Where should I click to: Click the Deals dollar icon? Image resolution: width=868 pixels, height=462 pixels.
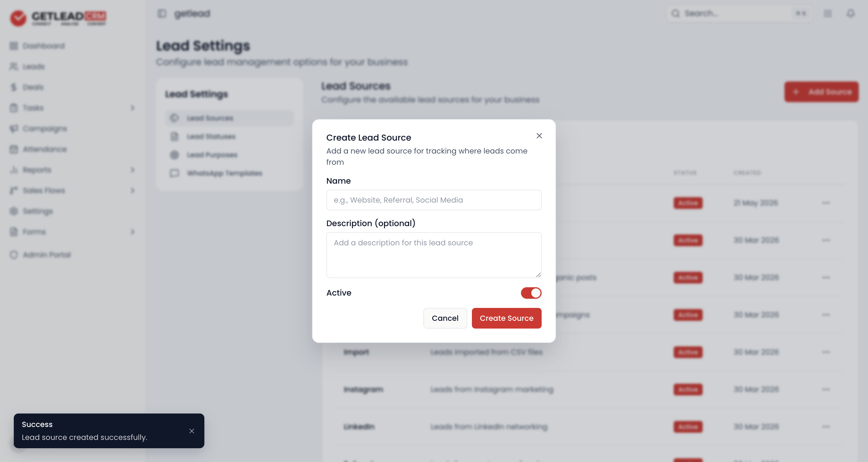14,87
